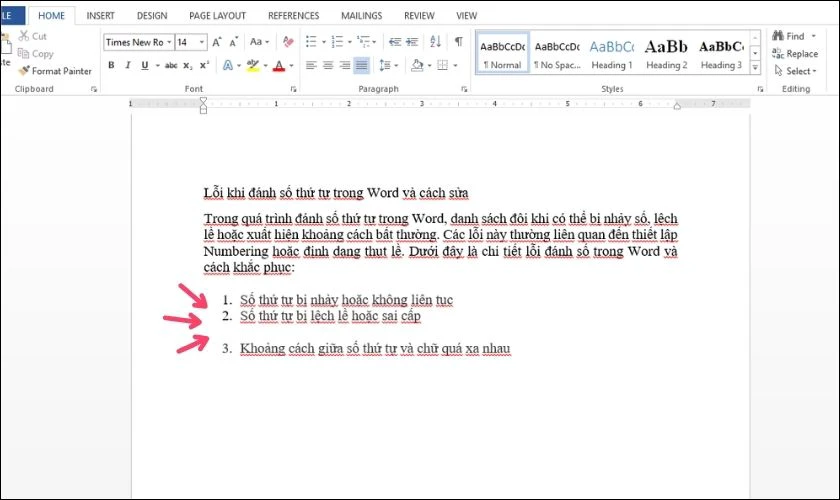Apply strikethrough abc formatting

click(x=171, y=65)
